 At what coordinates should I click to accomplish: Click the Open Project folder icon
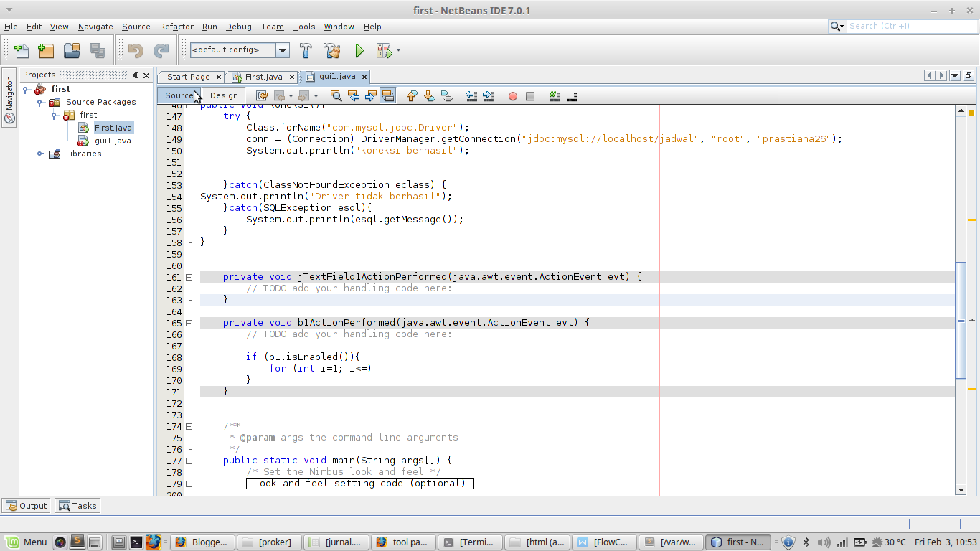click(x=72, y=50)
